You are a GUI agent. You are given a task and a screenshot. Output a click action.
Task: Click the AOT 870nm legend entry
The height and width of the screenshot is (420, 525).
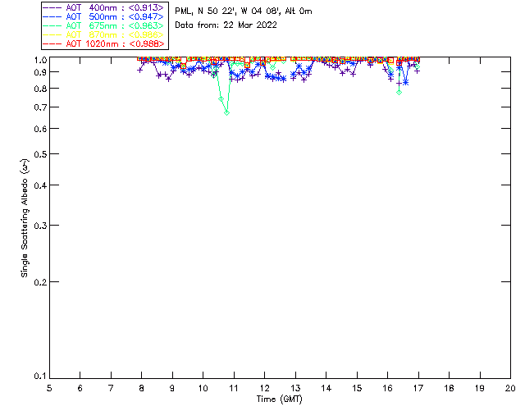(x=103, y=34)
